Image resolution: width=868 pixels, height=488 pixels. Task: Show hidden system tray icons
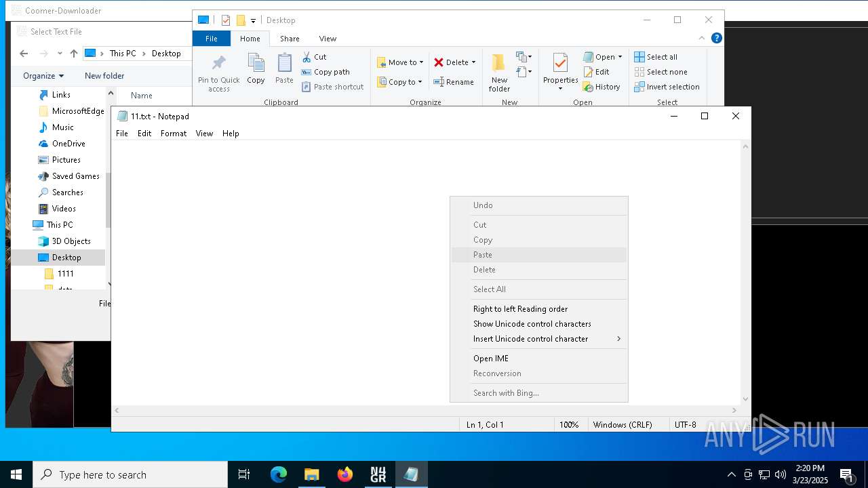(x=731, y=474)
